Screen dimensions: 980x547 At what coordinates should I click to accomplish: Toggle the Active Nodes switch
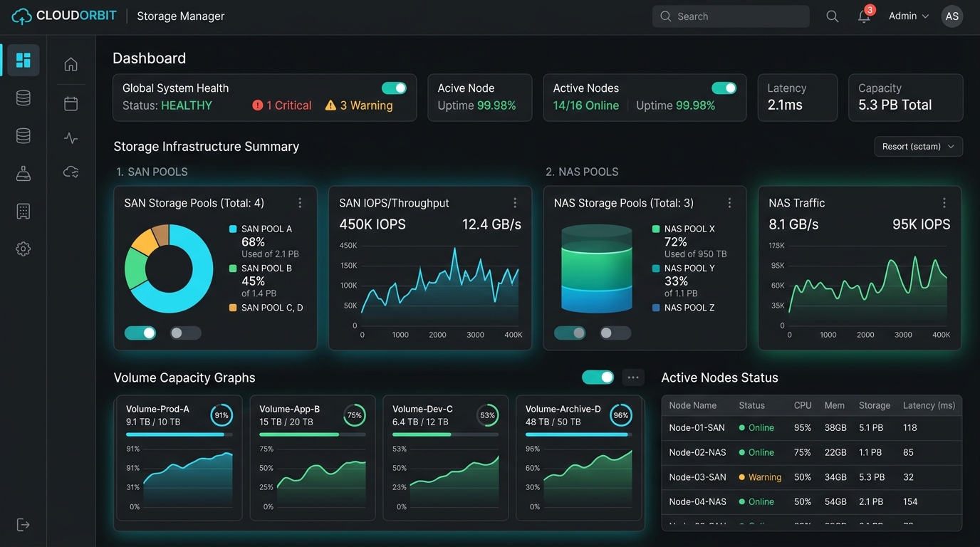pyautogui.click(x=724, y=88)
